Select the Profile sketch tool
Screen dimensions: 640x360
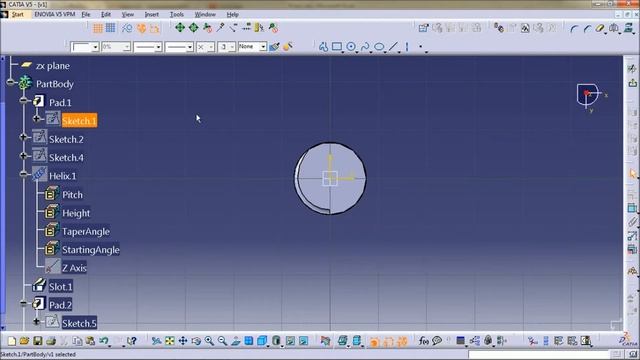(323, 47)
